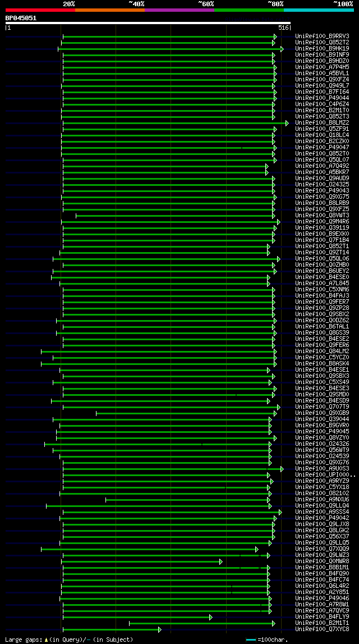Select the truncated UniRef100_UPI000.. label
359x644 pixels.
(325, 475)
